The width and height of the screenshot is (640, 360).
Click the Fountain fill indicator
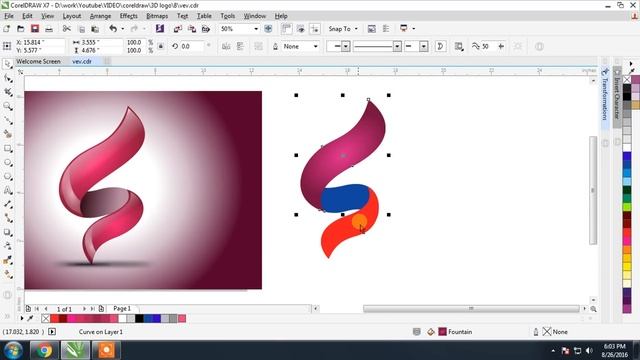tap(455, 332)
